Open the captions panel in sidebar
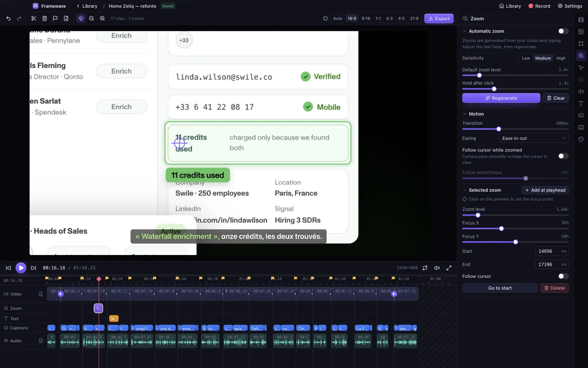Screen dimensions: 588x368 pyautogui.click(x=581, y=116)
